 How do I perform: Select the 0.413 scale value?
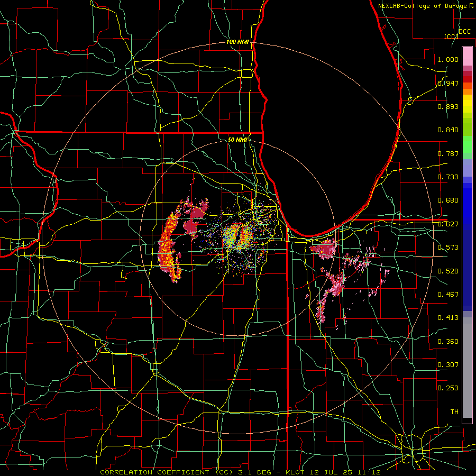[x=448, y=318]
